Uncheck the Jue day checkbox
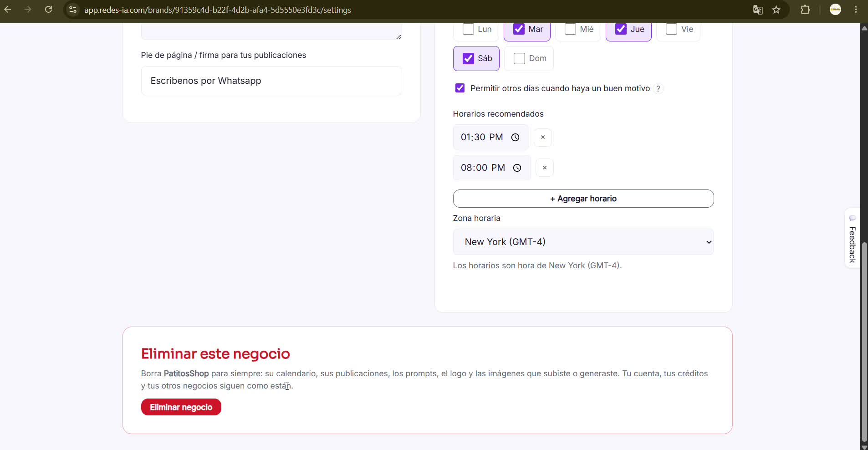 pyautogui.click(x=621, y=29)
